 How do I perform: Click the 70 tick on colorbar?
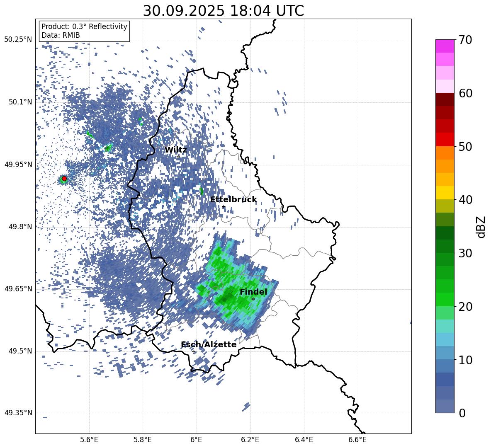tap(465, 40)
